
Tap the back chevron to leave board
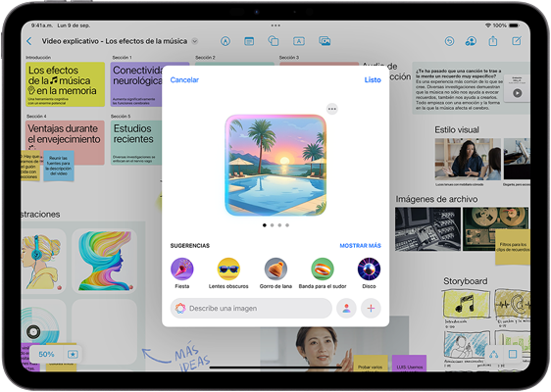29,41
